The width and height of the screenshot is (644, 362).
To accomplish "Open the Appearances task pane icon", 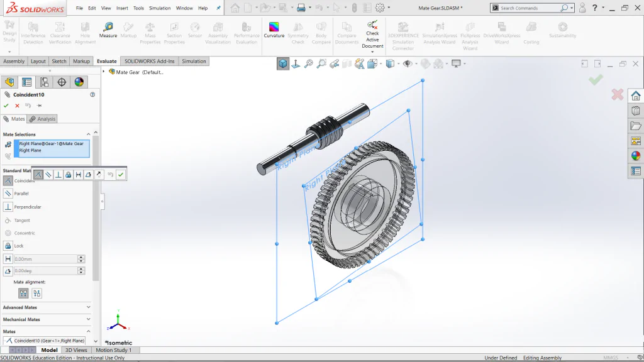I will tap(636, 156).
